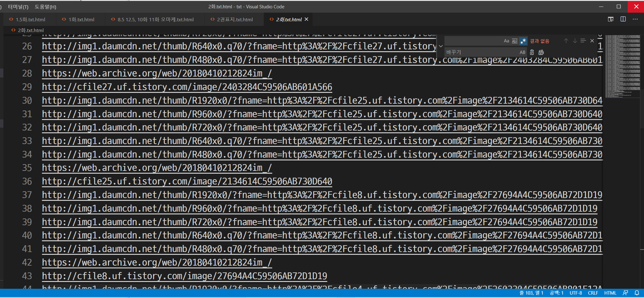Click the HTML file icon on 1.5화 tab
Image resolution: width=644 pixels, height=298 pixels.
tap(11, 19)
